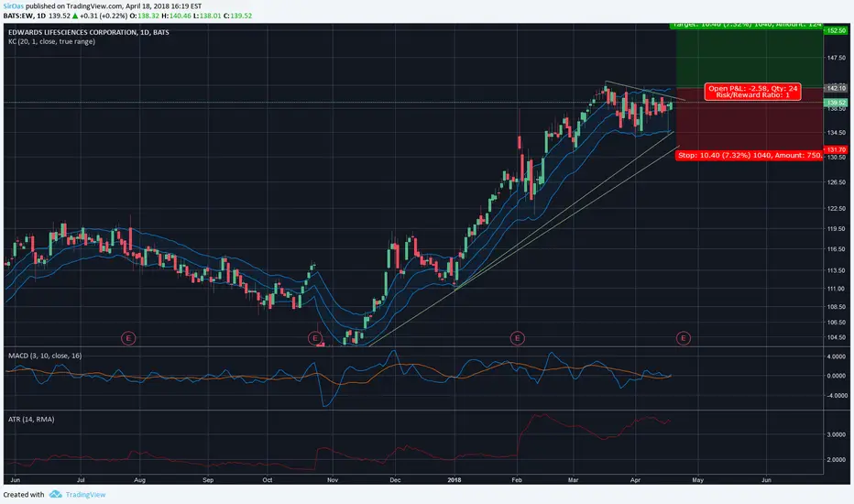Click the TradingView cloud logo icon
The width and height of the screenshot is (854, 504).
click(55, 494)
